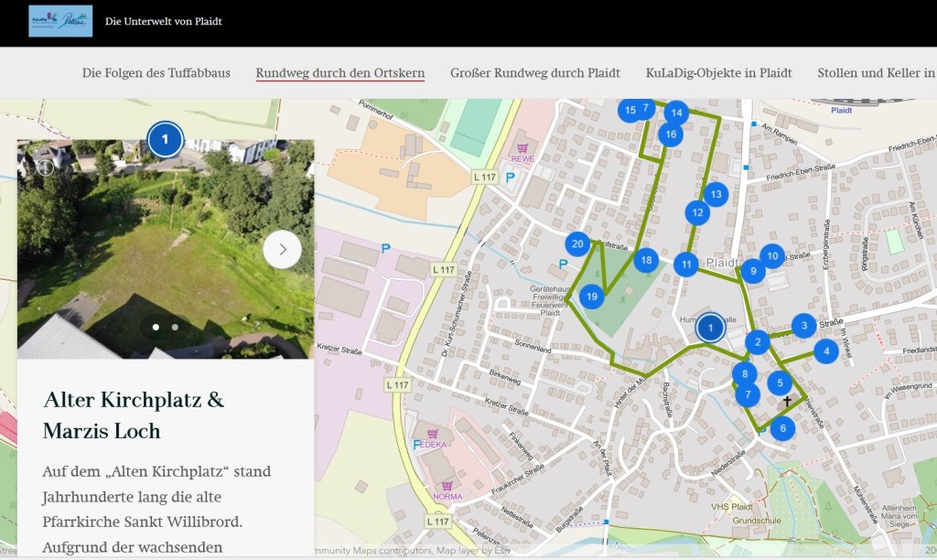Click marker 1 badge above the photo card
The image size is (937, 560).
point(165,140)
